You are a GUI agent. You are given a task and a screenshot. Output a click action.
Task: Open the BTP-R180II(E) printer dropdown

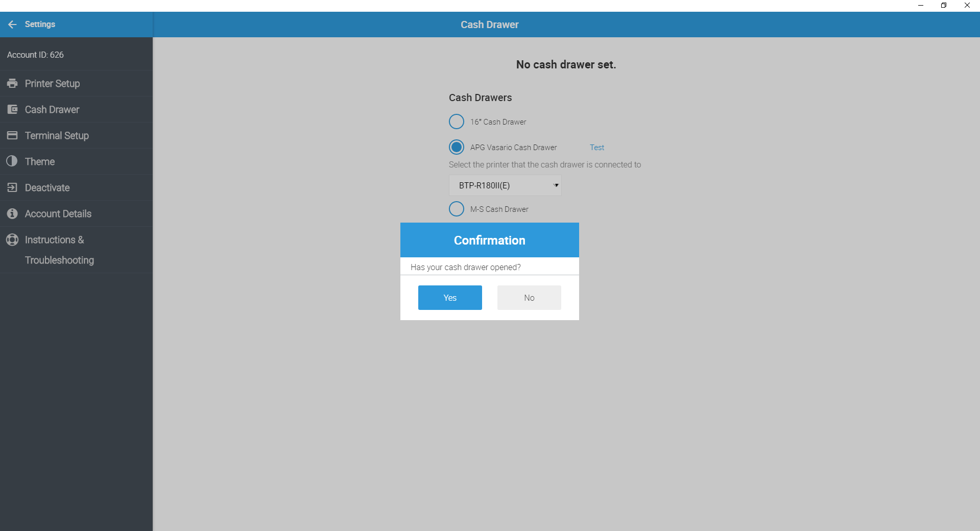pos(505,185)
